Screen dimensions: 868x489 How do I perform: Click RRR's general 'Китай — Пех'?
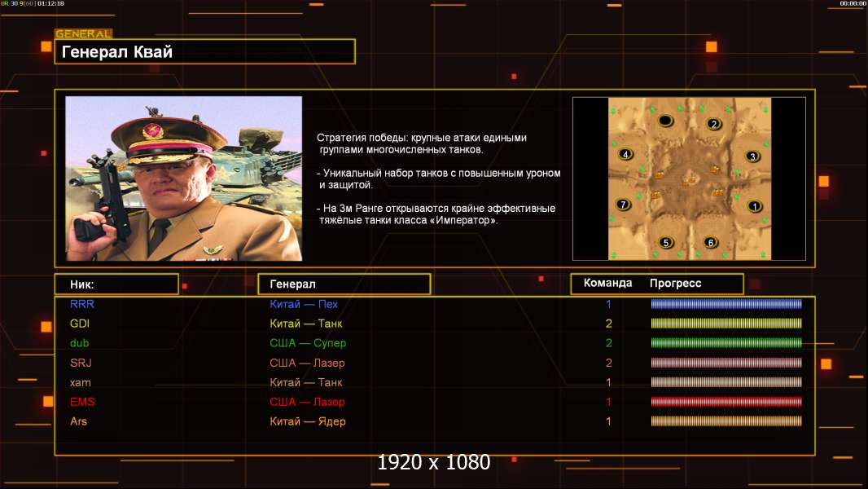click(x=304, y=304)
